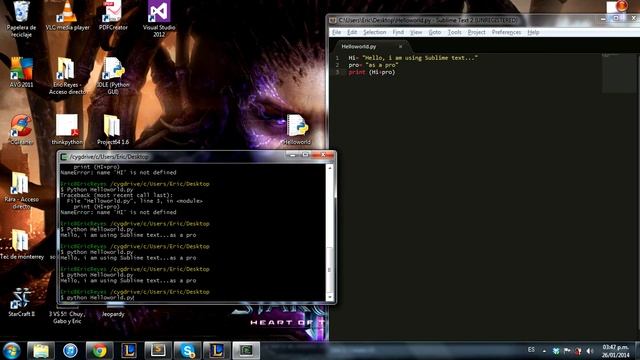Image resolution: width=640 pixels, height=360 pixels.
Task: Click the taskbar clock showing 03:47 p.m.
Action: (x=616, y=351)
